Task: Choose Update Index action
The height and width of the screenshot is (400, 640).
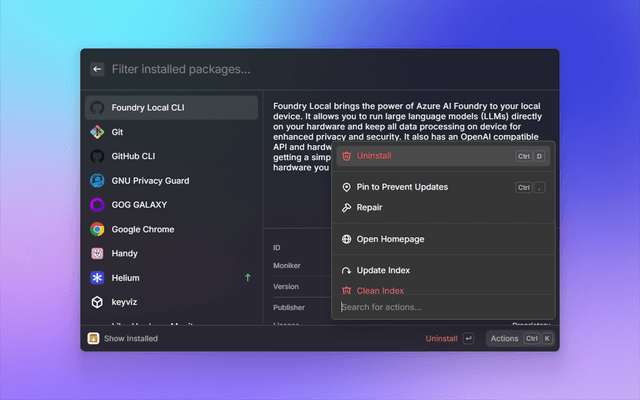Action: pos(443,271)
